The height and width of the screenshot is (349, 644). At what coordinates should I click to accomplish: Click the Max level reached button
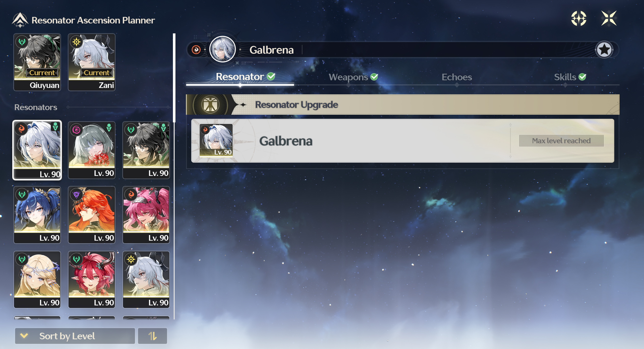(x=561, y=141)
